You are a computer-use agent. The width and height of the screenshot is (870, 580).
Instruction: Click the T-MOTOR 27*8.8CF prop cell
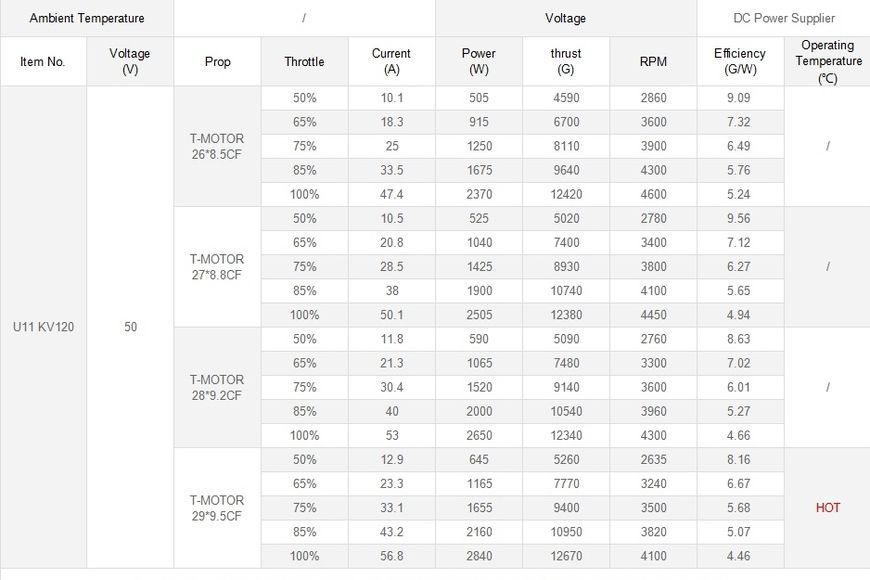(217, 266)
